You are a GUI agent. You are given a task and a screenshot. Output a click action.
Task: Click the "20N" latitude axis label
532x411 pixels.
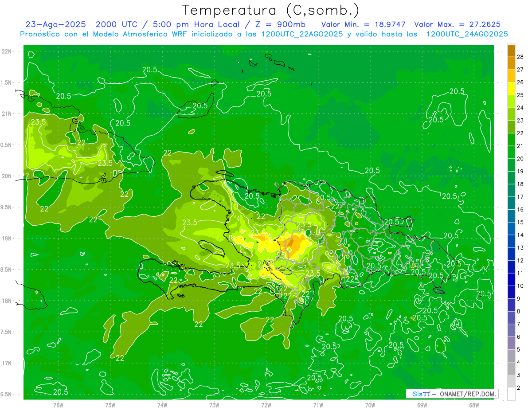7,176
